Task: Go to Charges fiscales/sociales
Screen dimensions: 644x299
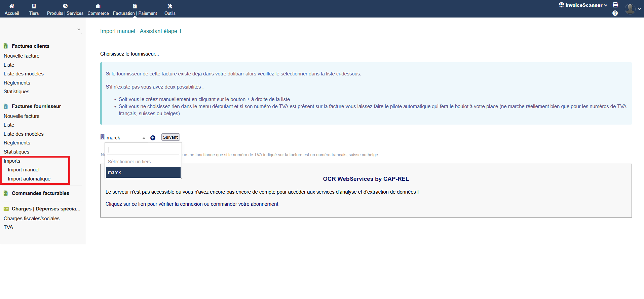Action: point(32,219)
